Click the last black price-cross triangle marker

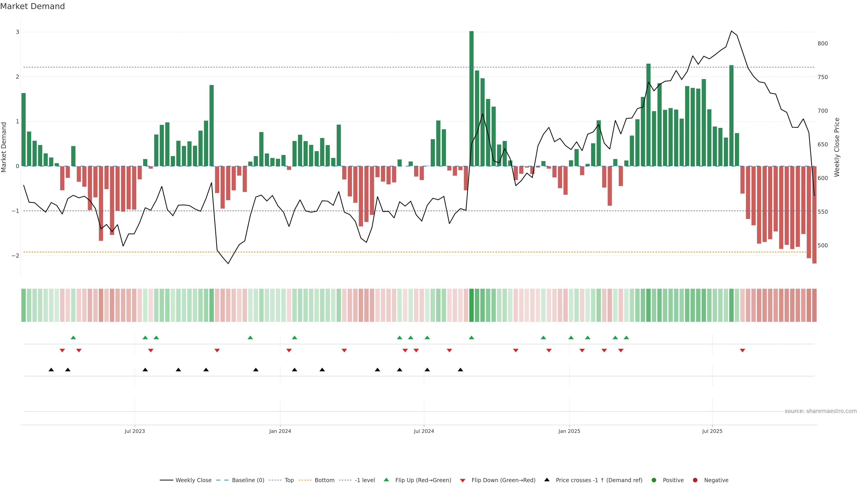click(x=460, y=370)
